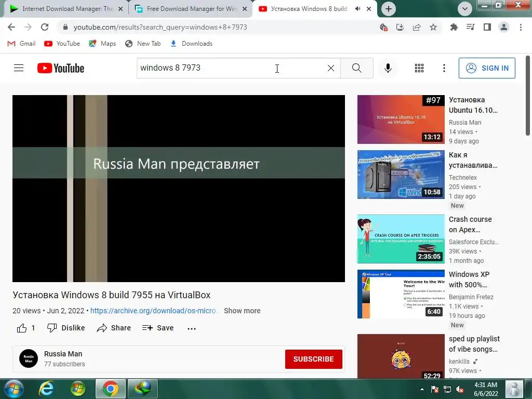Click the video player area
Image resolution: width=532 pixels, height=399 pixels.
coord(179,188)
